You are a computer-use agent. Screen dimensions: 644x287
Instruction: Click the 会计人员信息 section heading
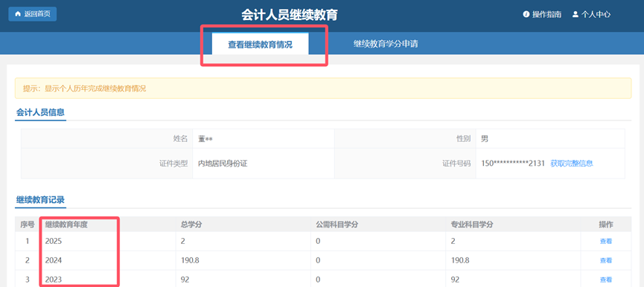click(40, 112)
